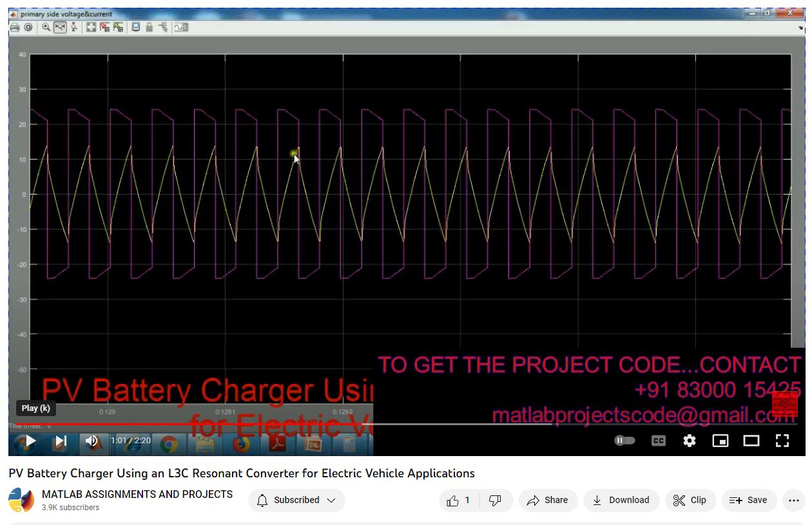
Task: Dislike this video
Action: point(495,501)
